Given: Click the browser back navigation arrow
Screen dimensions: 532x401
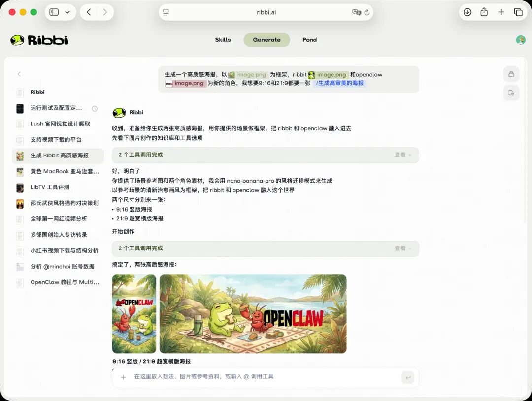Looking at the screenshot, I should (88, 12).
